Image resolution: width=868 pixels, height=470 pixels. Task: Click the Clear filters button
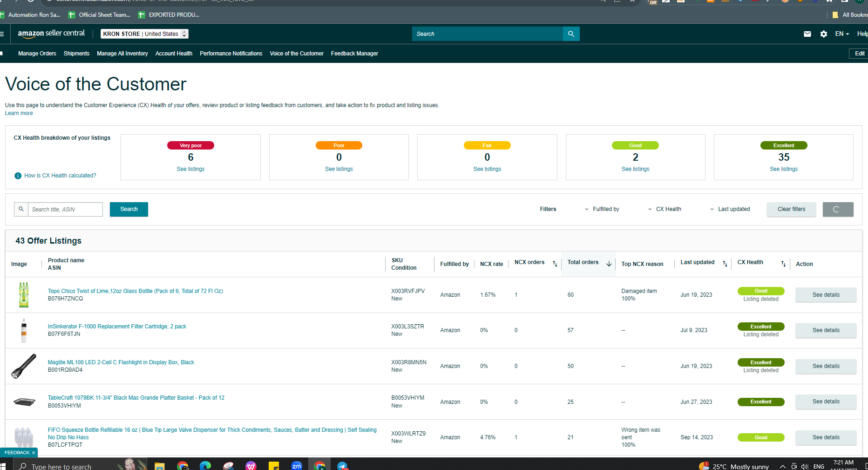coord(791,209)
